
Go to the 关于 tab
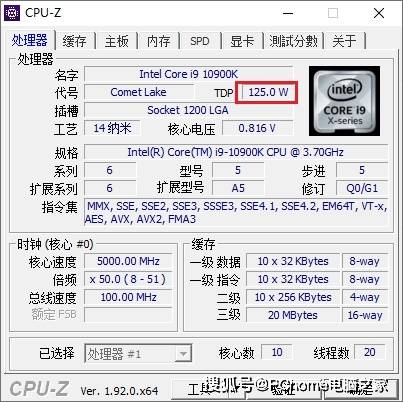[345, 41]
